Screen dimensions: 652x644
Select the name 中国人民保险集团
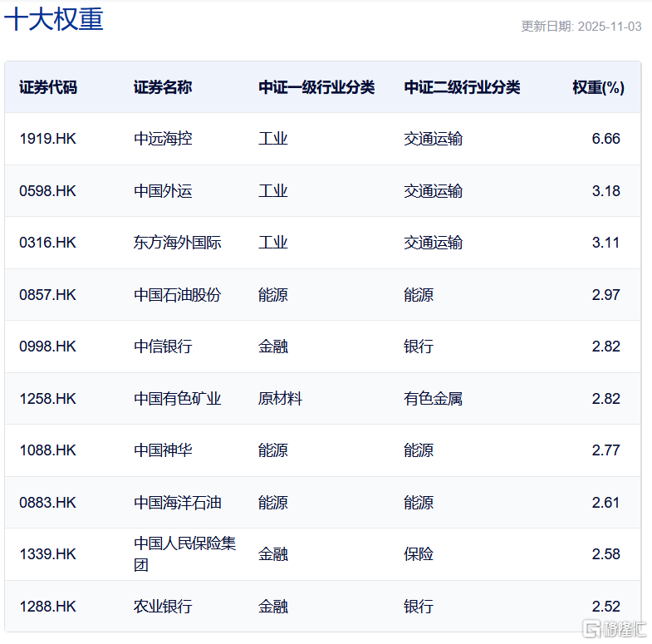(x=184, y=554)
